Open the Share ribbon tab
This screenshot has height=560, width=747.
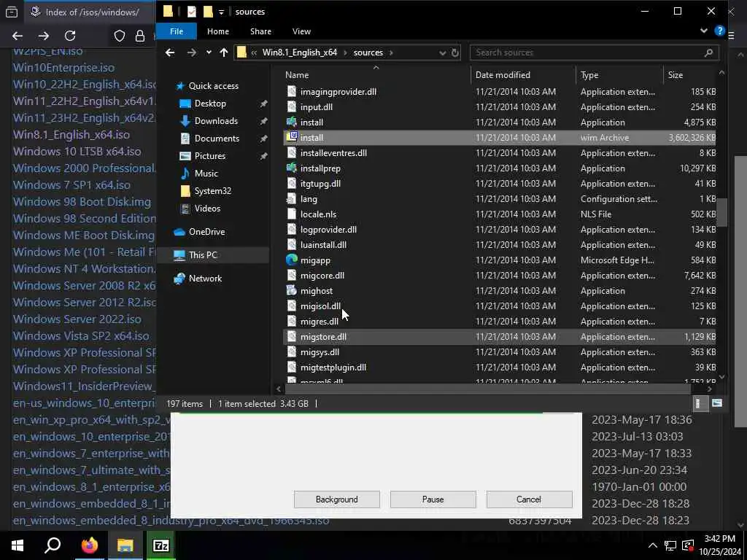coord(260,31)
